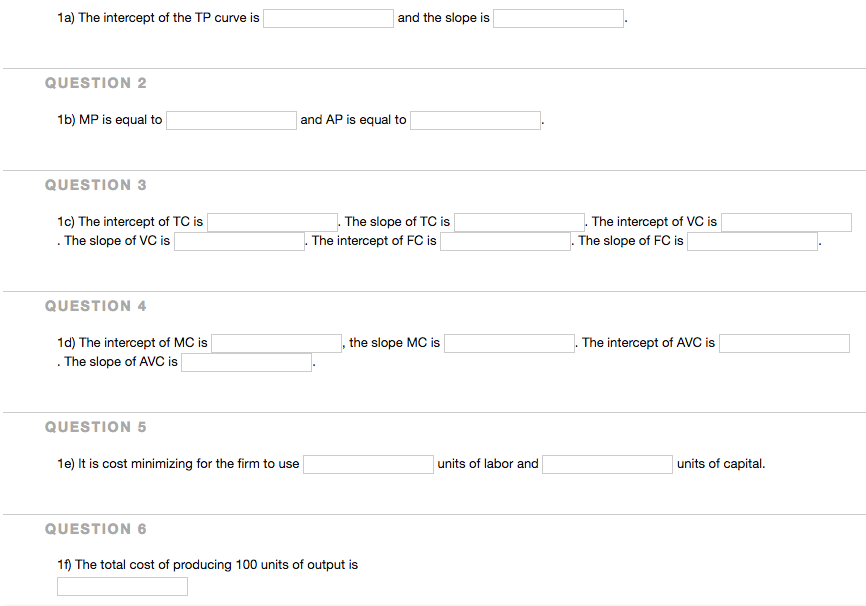Click the intercept of MC input box
This screenshot has width=866, height=606.
(276, 344)
